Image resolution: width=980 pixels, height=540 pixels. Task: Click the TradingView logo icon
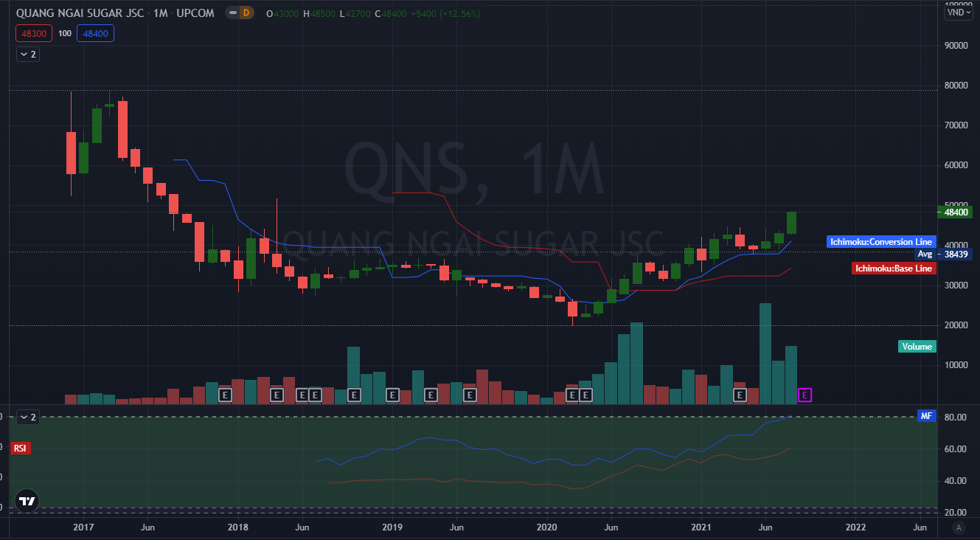pos(27,501)
